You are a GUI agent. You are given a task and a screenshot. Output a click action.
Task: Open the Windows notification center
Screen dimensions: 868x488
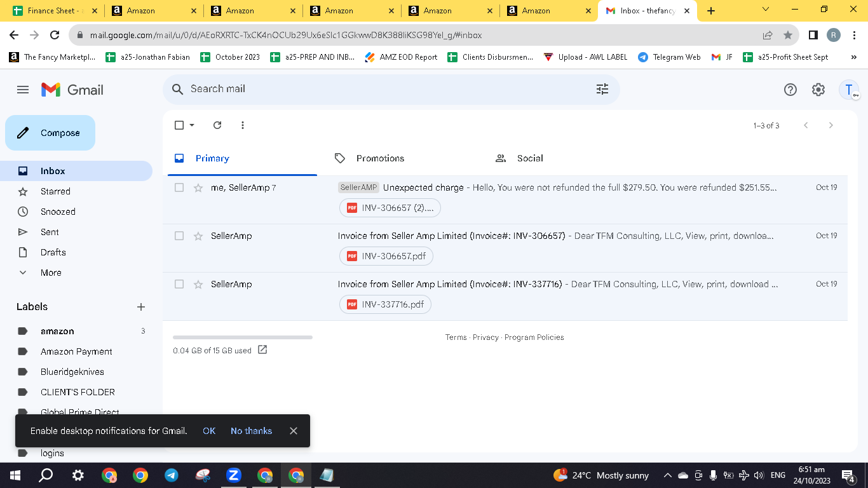pos(848,475)
